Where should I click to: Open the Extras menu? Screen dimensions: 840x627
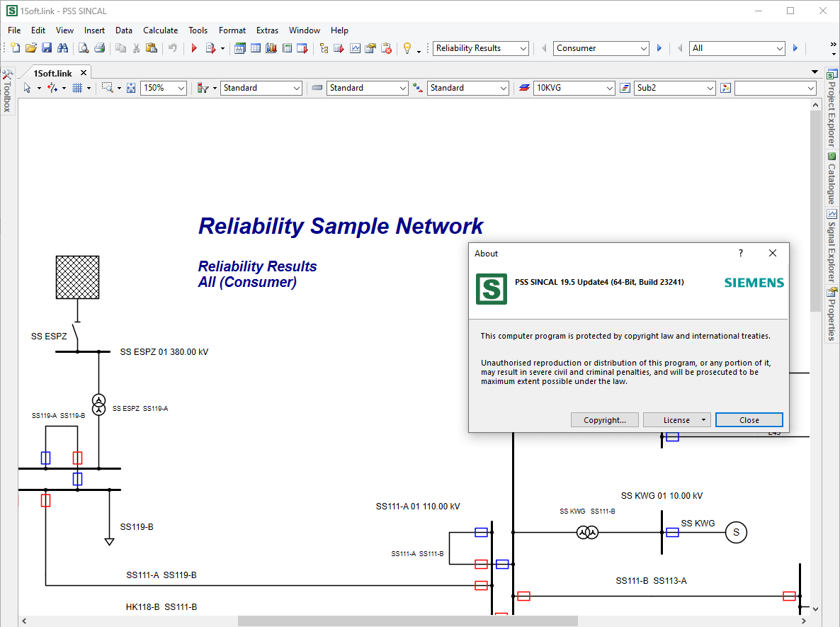pos(267,30)
